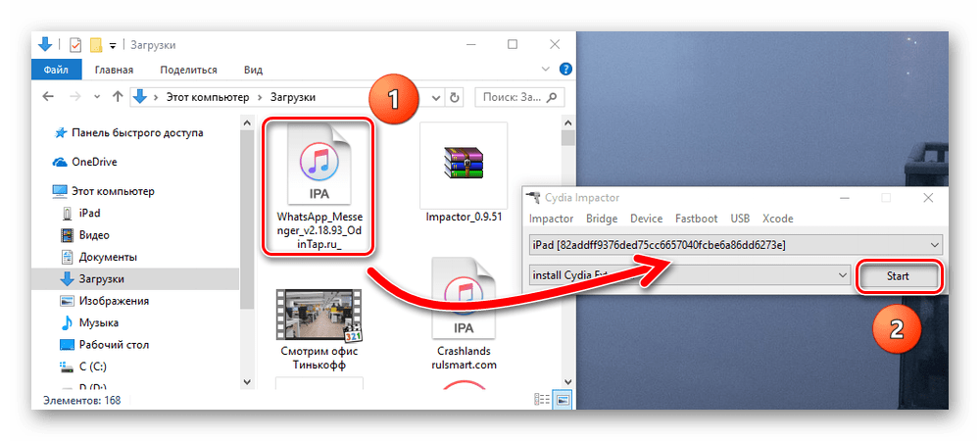The image size is (980, 441).
Task: Open the Xcode menu in Cydia Impactor
Action: pos(777,219)
